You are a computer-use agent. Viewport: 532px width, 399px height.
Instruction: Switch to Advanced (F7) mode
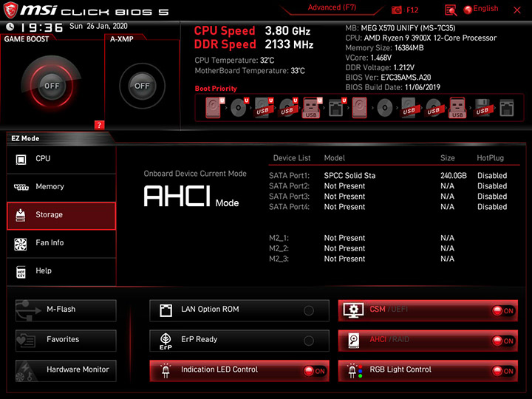coord(332,7)
